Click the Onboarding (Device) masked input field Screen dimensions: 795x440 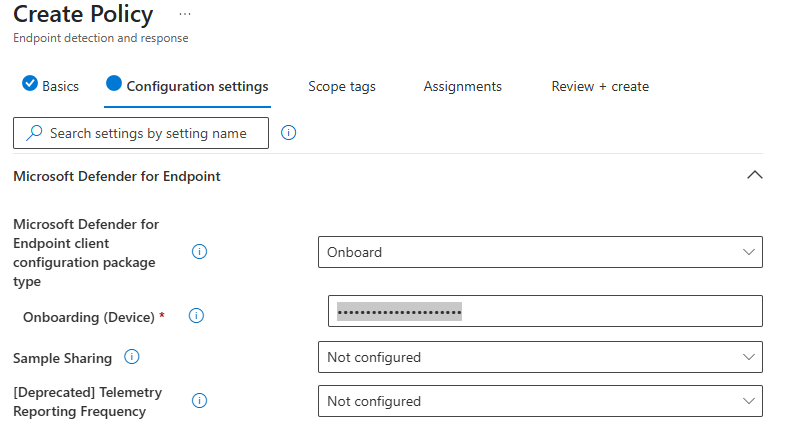coord(545,311)
